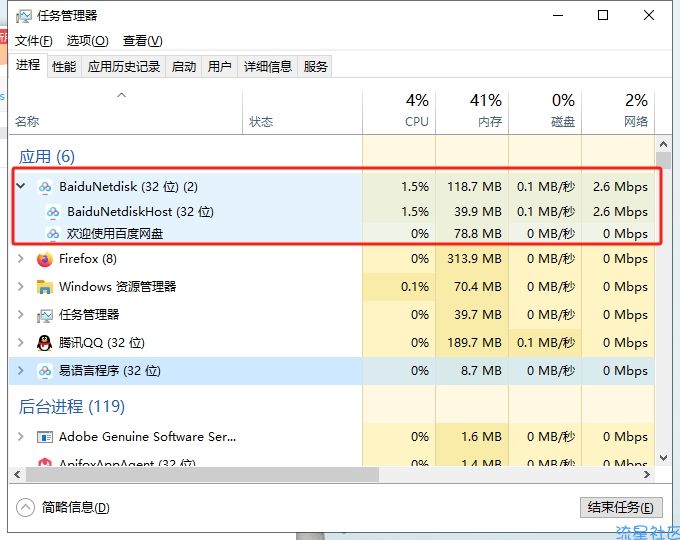
Task: Click the 78.8 MB value of 欢迎使用百度网盘
Action: click(477, 234)
